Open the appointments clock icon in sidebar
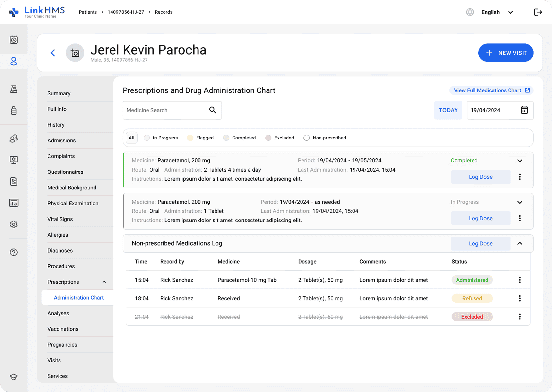This screenshot has width=552, height=392. tap(14, 40)
